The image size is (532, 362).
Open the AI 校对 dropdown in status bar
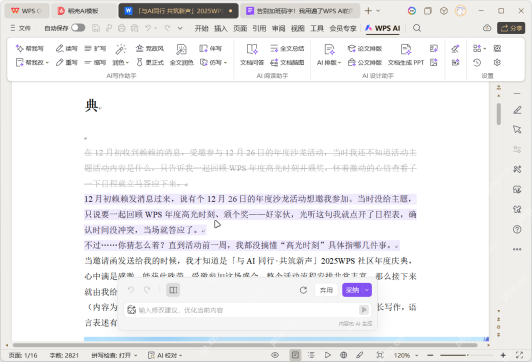pos(166,355)
